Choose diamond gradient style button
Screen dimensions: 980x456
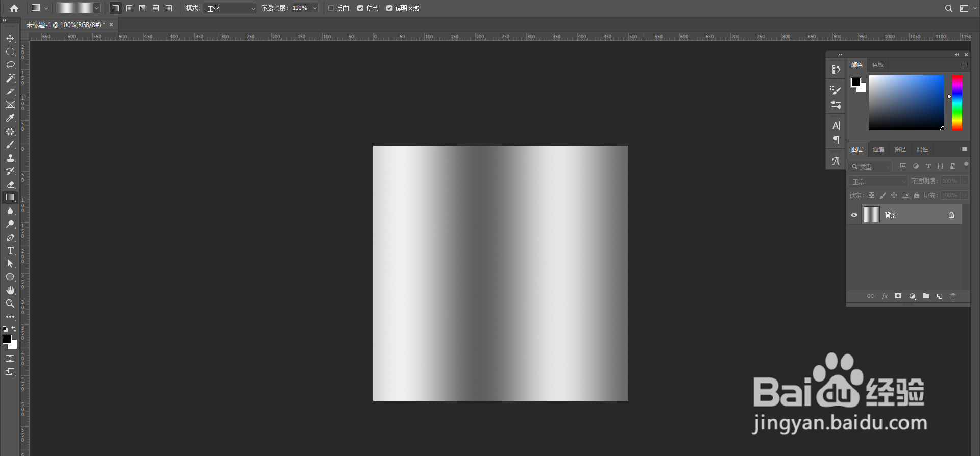click(169, 8)
